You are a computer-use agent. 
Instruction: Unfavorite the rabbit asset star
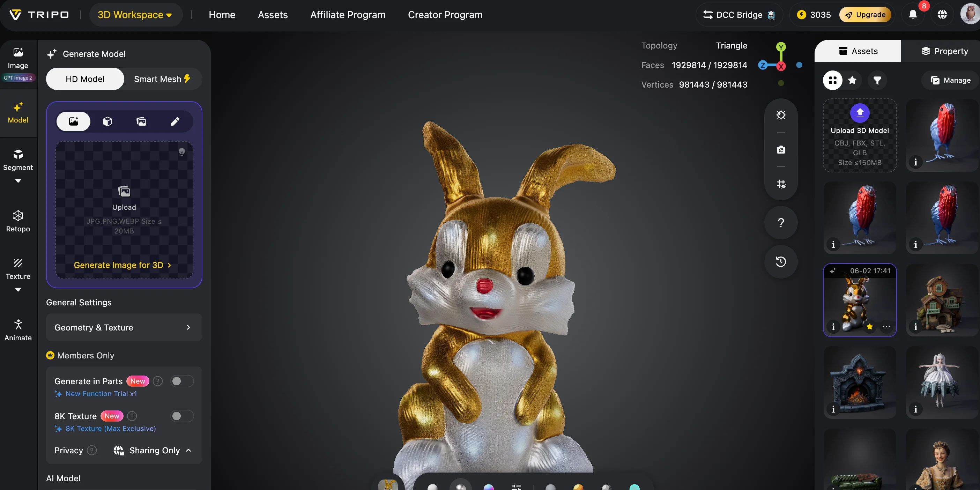[x=870, y=327]
